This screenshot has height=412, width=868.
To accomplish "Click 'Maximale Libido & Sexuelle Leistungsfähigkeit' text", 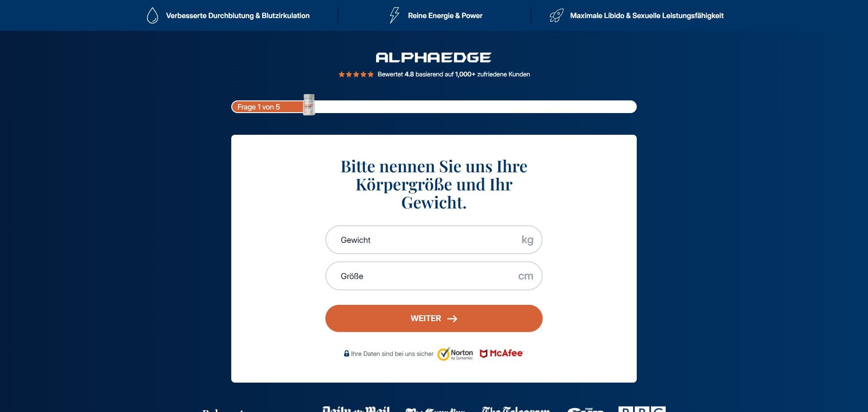I will pyautogui.click(x=647, y=15).
